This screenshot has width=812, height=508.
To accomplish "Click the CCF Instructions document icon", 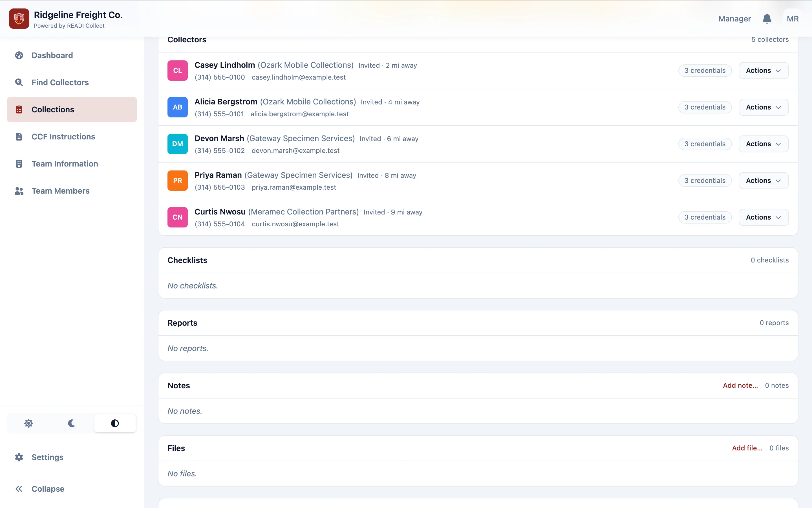I will (19, 137).
